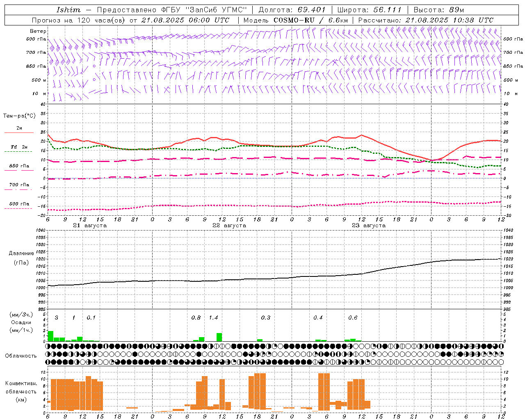Click the 3-hour precipitation value "0.6"
Viewport: 525px width, 420px height.
pos(353,318)
